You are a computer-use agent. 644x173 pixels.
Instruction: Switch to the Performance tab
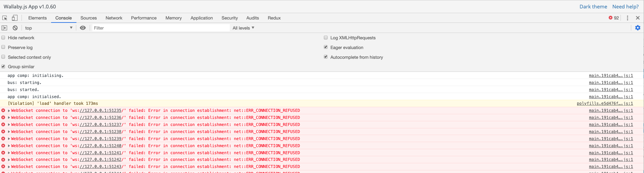[144, 18]
